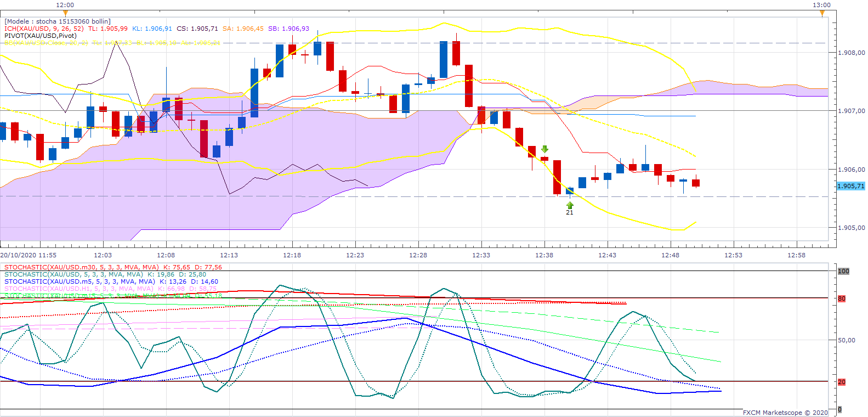Select the green up-arrow signal above the number 21
Viewport: 868px width, 417px height.
570,205
